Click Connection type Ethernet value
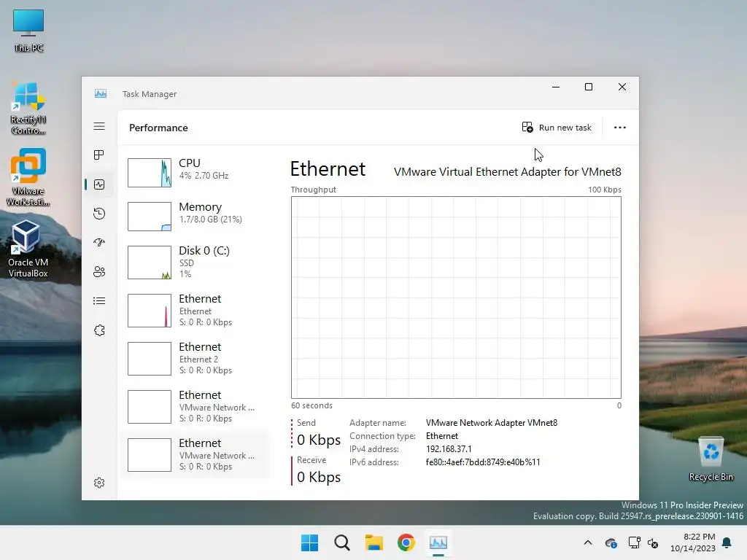This screenshot has height=560, width=747. pyautogui.click(x=442, y=436)
